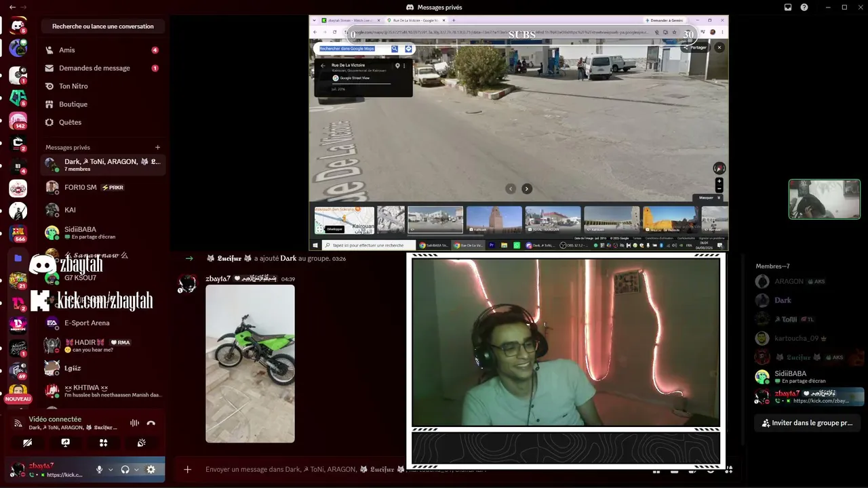
Task: Open ARAGON in the members list
Action: coord(808,281)
